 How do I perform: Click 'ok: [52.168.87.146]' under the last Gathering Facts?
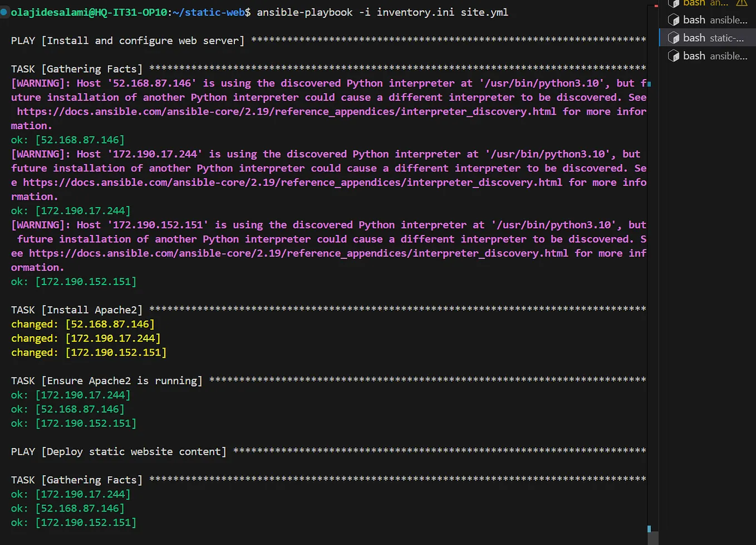pos(68,508)
